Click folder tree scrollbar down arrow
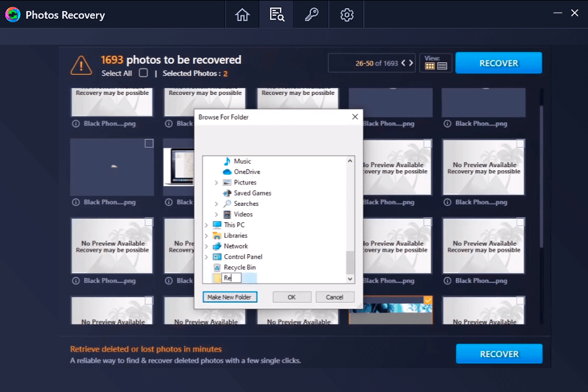Viewport: 588px width, 392px height. tap(350, 279)
